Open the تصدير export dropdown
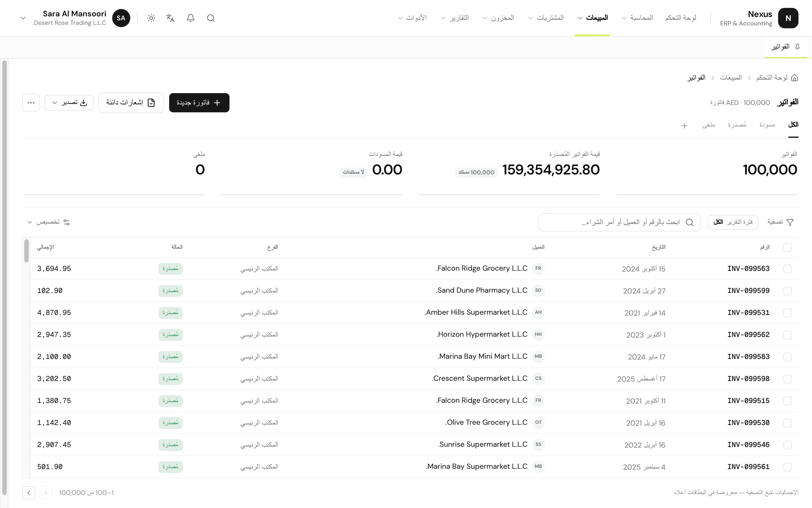Viewport: 812px width, 508px height. (x=69, y=103)
